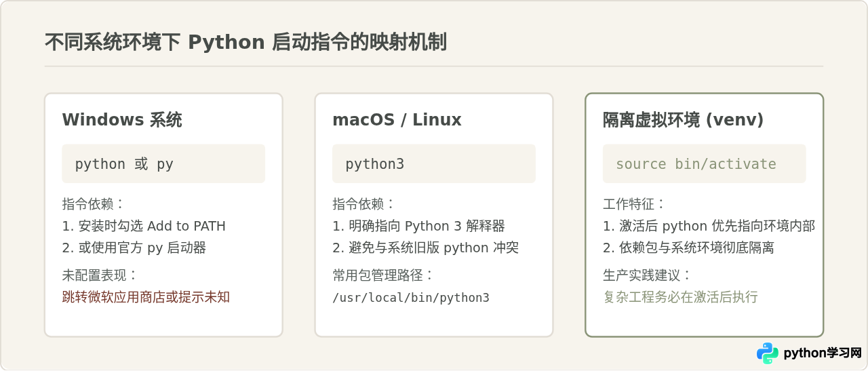Click the "工作特征：" label
This screenshot has width=868, height=371.
[x=635, y=204]
